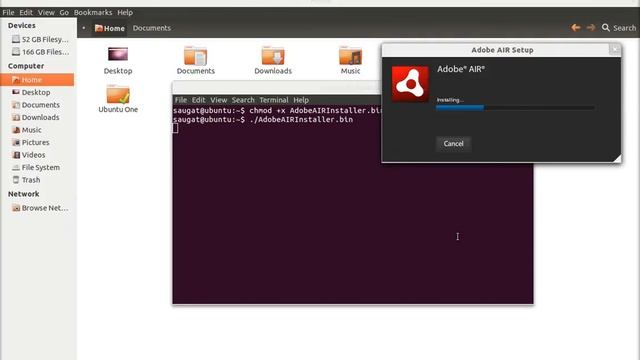The image size is (640, 360).
Task: Open the terminal Edit menu
Action: [x=198, y=100]
